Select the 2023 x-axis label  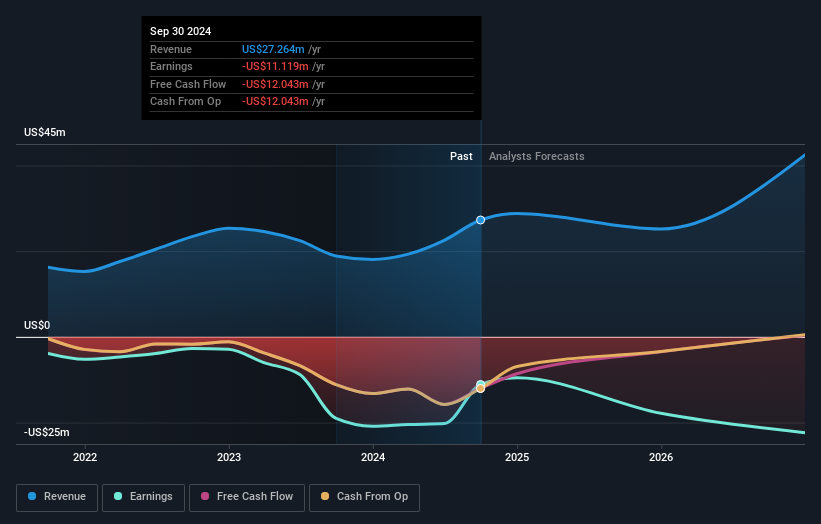tap(229, 457)
